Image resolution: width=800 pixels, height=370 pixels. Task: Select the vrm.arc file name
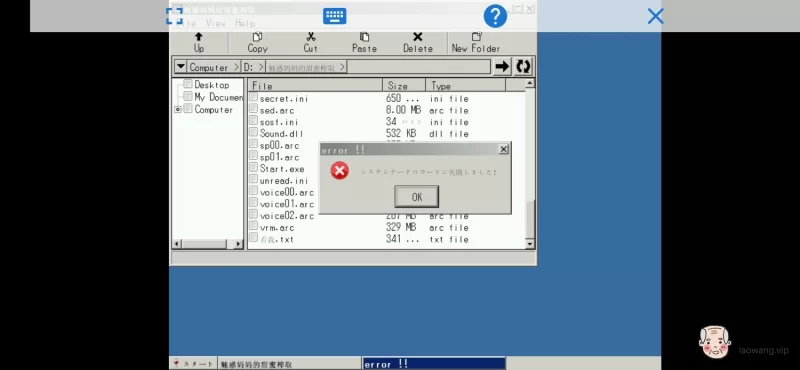[x=277, y=228]
